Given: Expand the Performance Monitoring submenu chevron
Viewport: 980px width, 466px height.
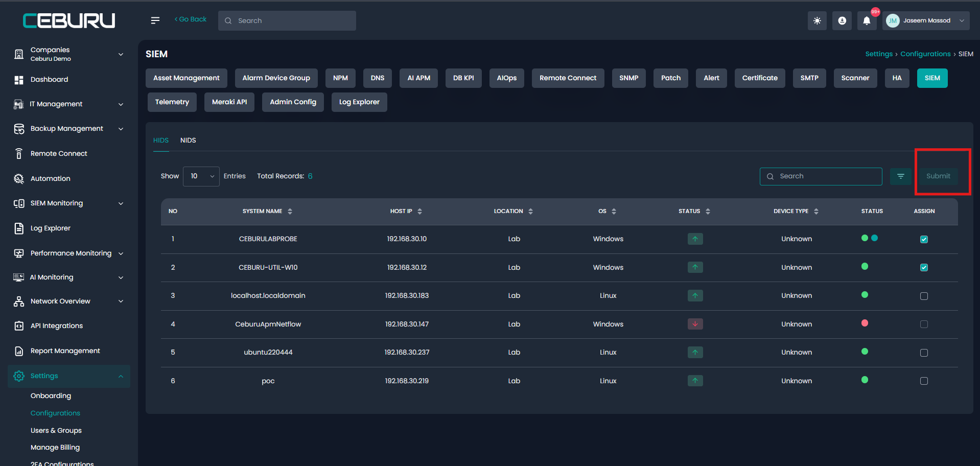Looking at the screenshot, I should coord(121,253).
